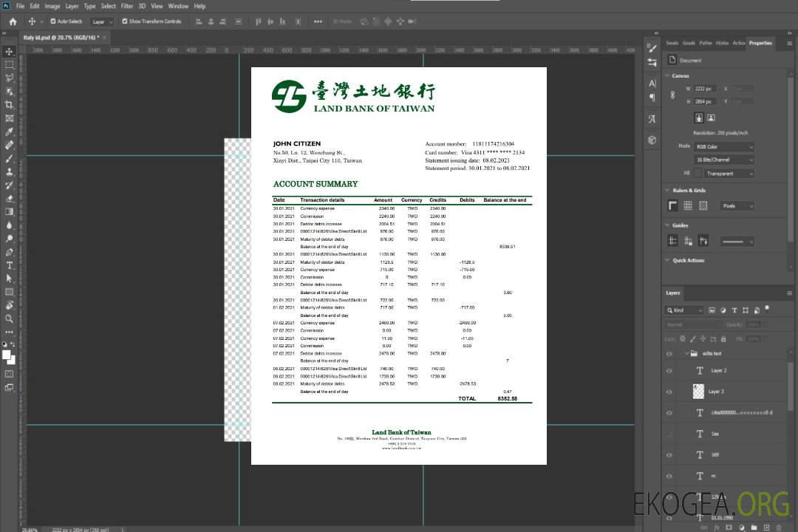Image resolution: width=798 pixels, height=532 pixels.
Task: Click the canvas width field
Action: (x=706, y=89)
